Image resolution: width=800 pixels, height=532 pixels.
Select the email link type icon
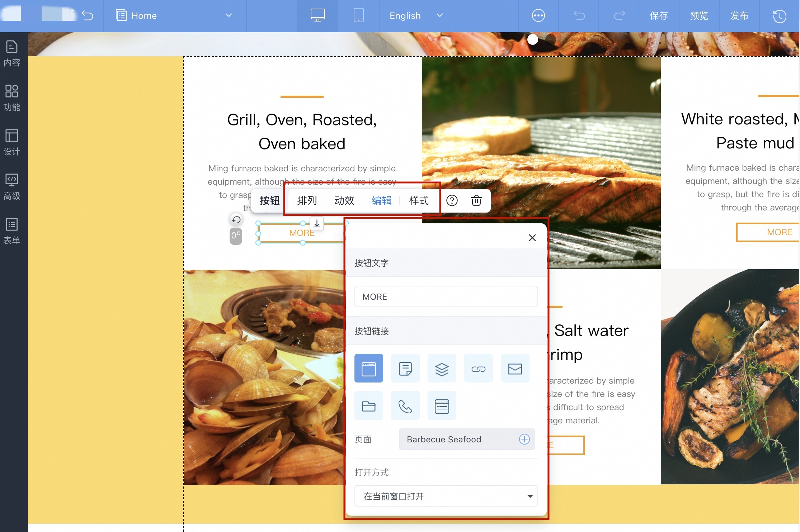point(515,368)
